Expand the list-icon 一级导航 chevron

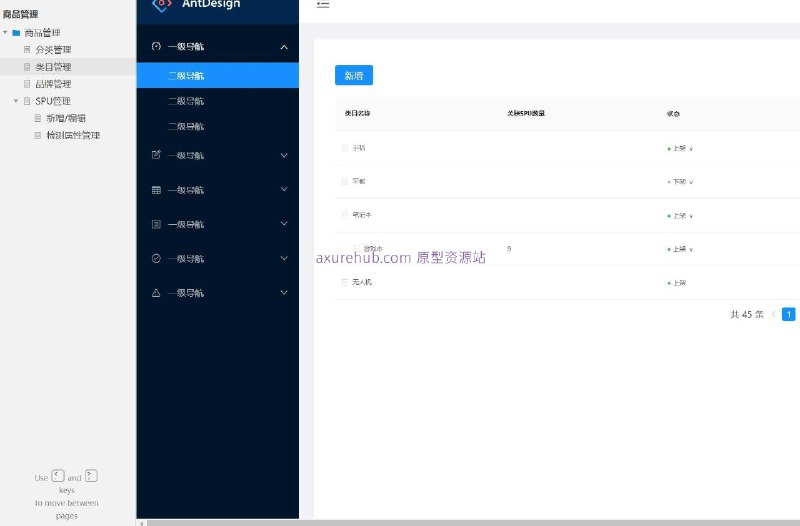(284, 223)
